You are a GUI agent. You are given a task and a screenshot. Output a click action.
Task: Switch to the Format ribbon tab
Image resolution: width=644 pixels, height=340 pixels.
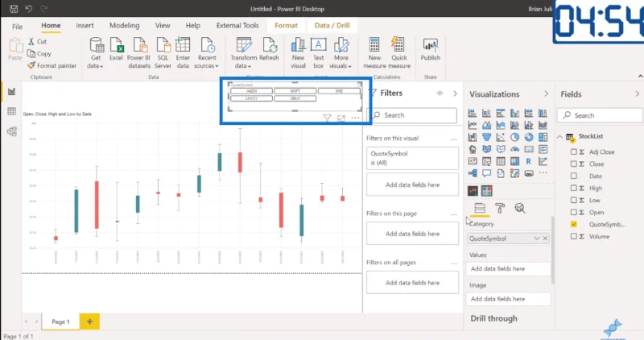click(286, 26)
